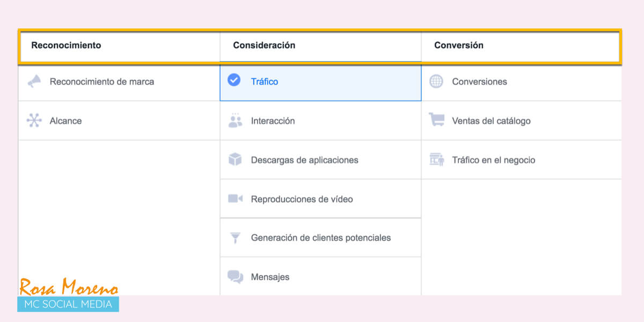Click the video camera icon for video plays
644x322 pixels.
click(235, 199)
